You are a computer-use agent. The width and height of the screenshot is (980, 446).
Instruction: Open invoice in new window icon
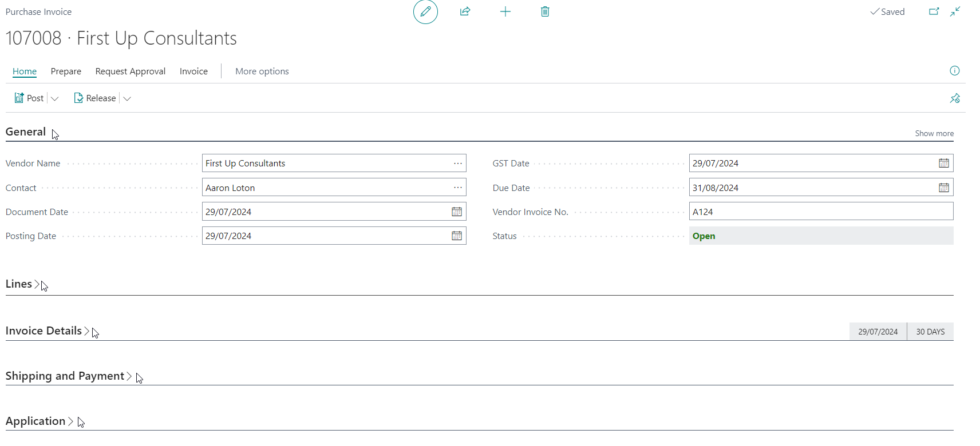tap(934, 12)
